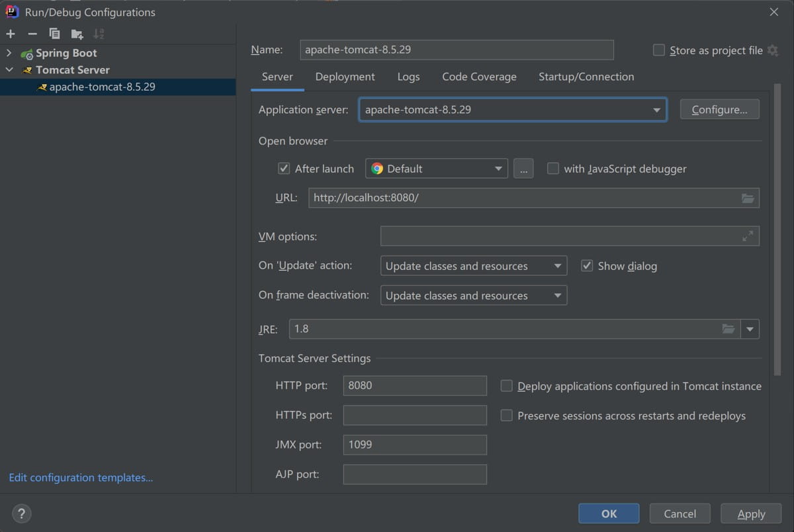794x532 pixels.
Task: Click into the HTTP port field
Action: [414, 386]
